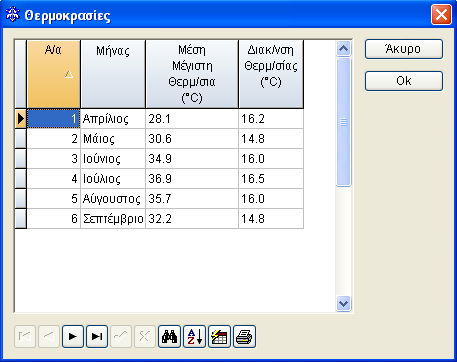The width and height of the screenshot is (457, 362).
Task: Close the Θερμοκρασίες dialog window
Action: click(441, 15)
